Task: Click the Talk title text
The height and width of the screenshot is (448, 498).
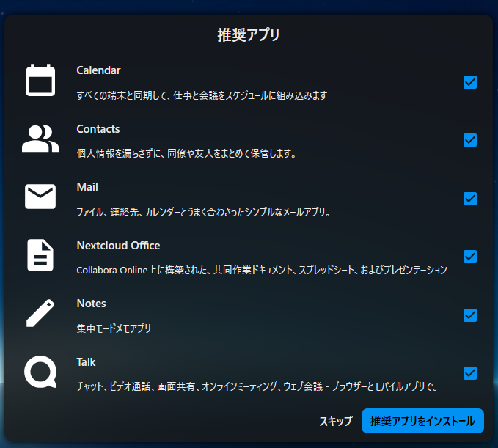Action: point(86,362)
